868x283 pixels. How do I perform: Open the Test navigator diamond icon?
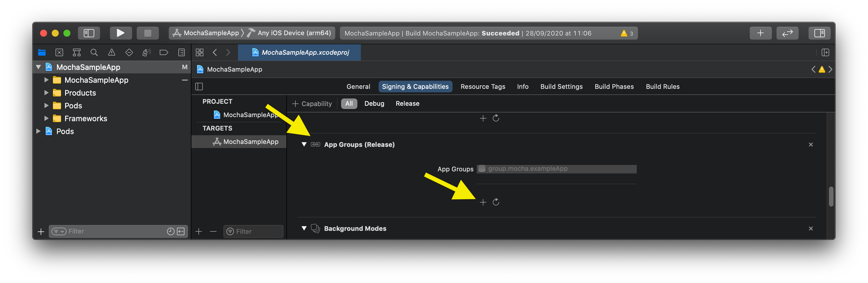129,53
